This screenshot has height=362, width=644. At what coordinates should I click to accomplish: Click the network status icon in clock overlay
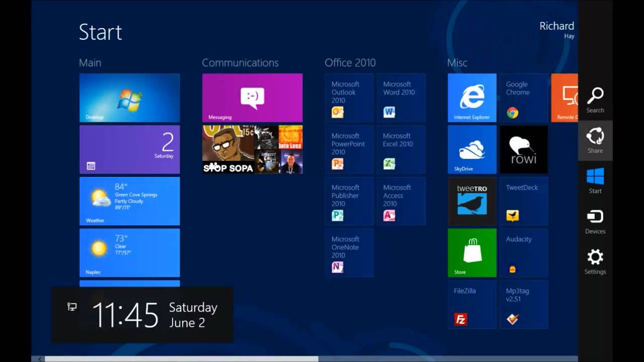(x=72, y=307)
